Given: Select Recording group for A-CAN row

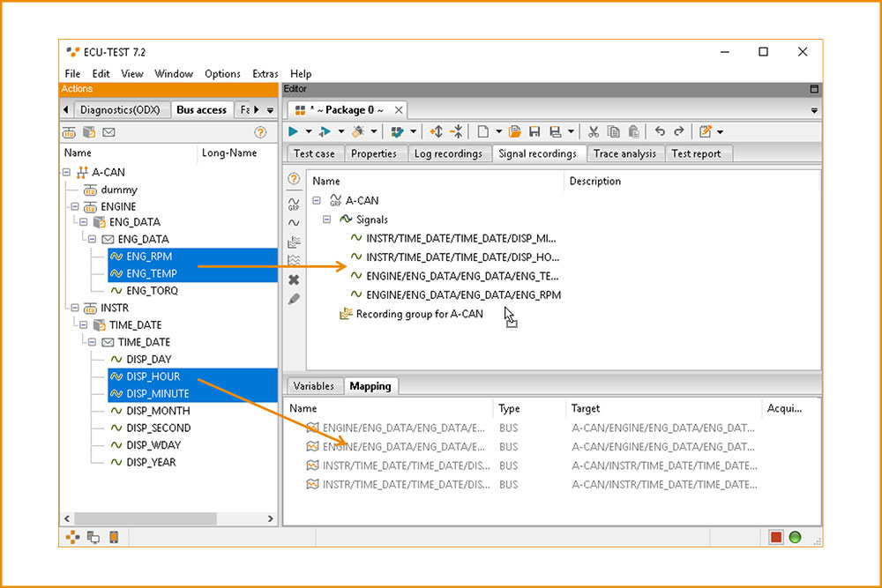Looking at the screenshot, I should tap(419, 314).
